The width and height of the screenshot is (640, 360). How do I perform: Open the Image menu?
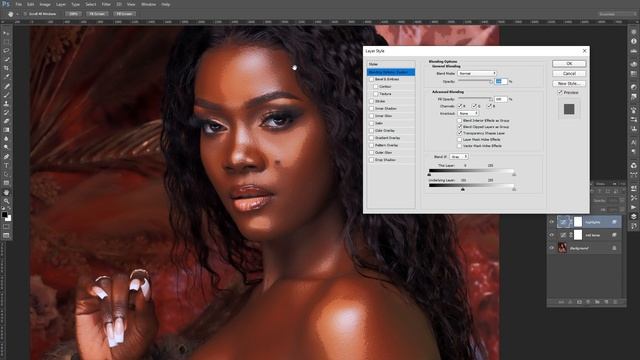point(45,4)
